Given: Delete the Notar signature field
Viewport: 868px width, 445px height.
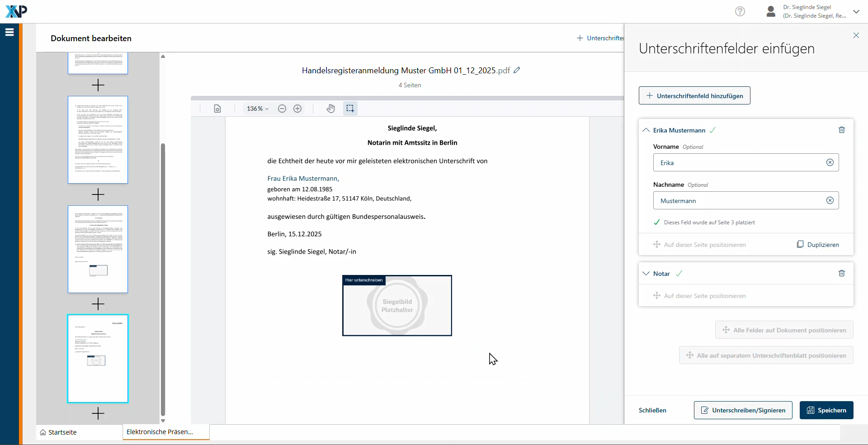Looking at the screenshot, I should coord(841,273).
